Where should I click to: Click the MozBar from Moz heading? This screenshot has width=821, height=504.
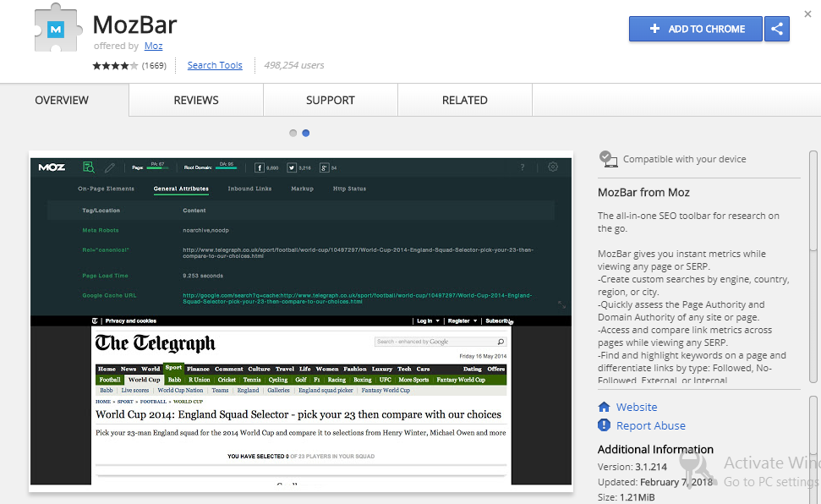click(x=643, y=192)
